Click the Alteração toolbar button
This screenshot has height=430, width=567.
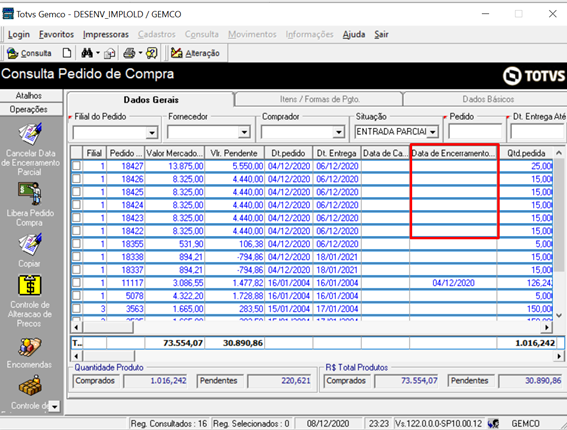pyautogui.click(x=195, y=53)
